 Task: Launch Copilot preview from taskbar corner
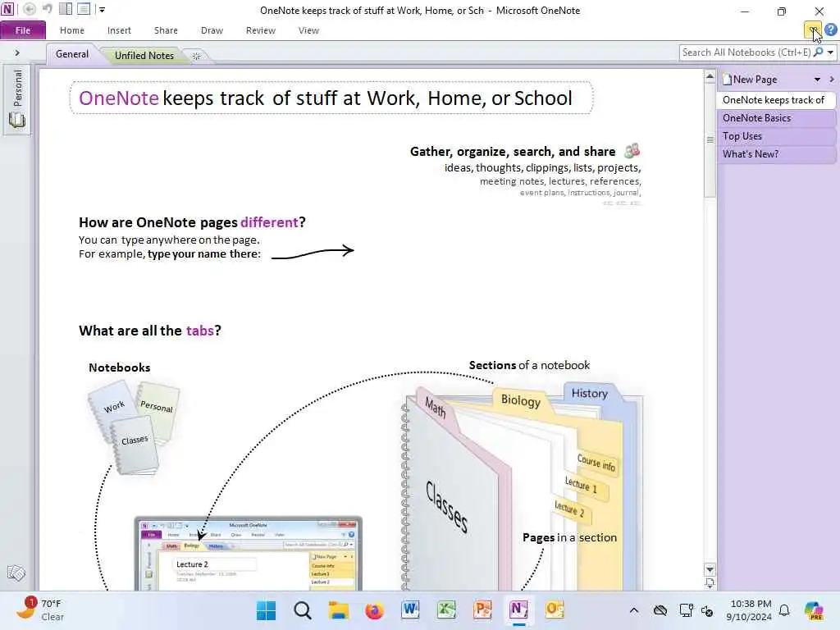pyautogui.click(x=814, y=610)
